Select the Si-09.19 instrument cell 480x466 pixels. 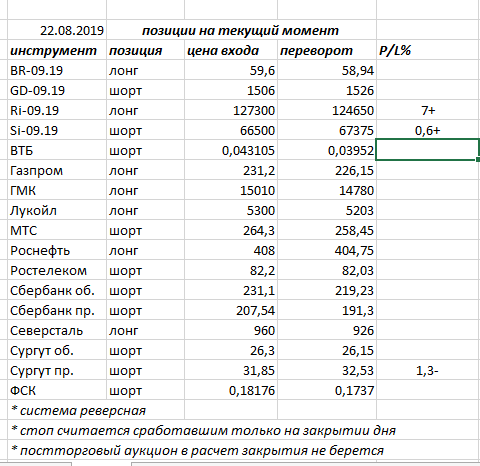click(x=57, y=130)
